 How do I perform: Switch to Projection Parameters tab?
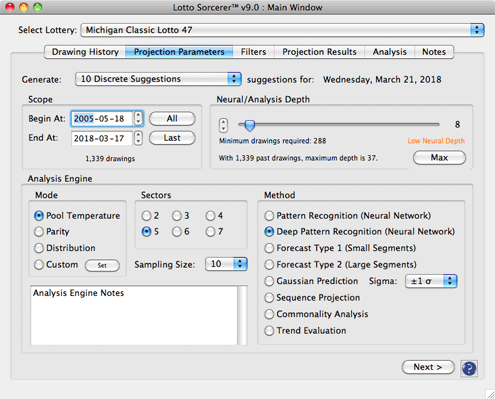[179, 52]
